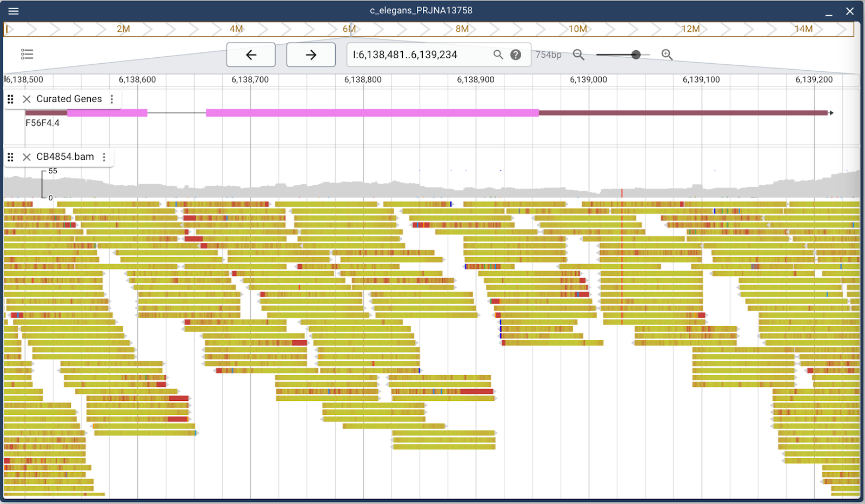The width and height of the screenshot is (865, 504).
Task: Click the short pink first exon of F56F4.4
Action: 107,113
